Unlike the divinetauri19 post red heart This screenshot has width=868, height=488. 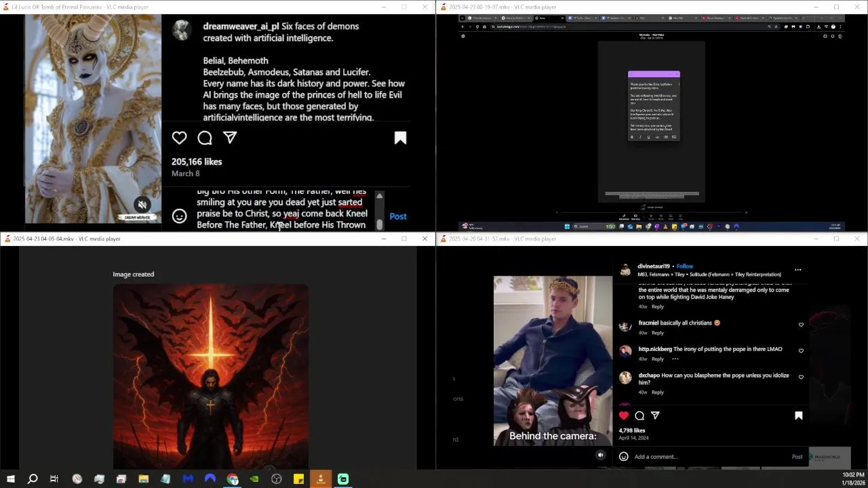[x=624, y=415]
